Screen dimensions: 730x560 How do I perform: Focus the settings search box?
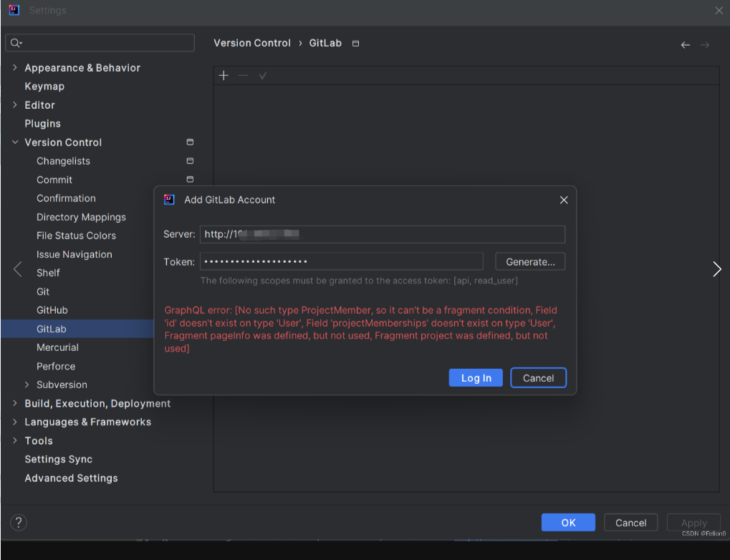point(100,43)
